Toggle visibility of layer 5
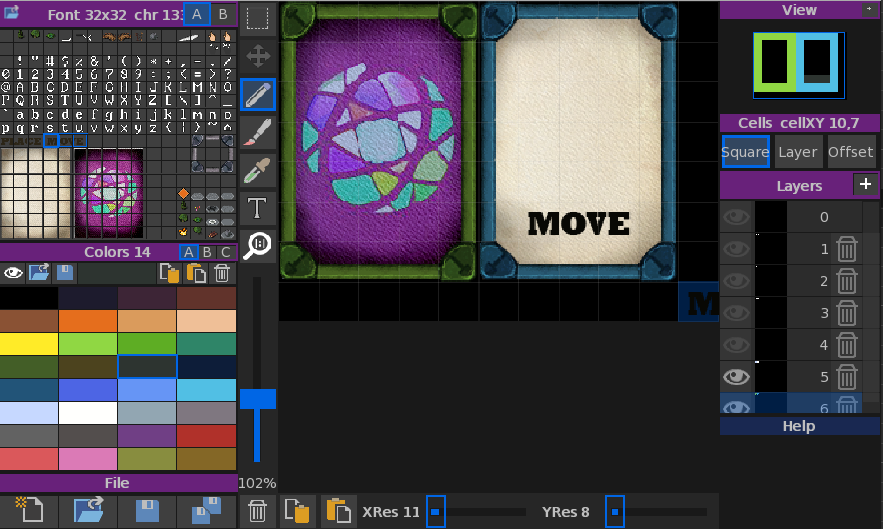Viewport: 883px width, 529px height. (736, 377)
